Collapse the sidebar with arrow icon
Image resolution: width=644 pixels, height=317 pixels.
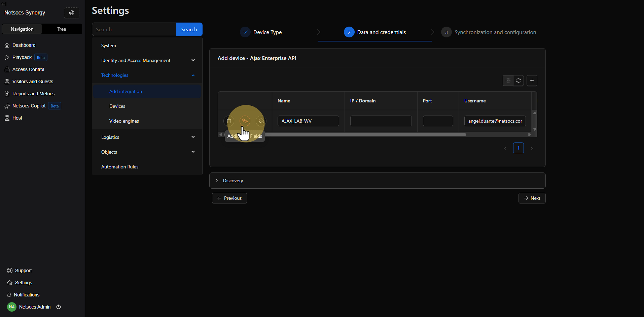tap(4, 4)
